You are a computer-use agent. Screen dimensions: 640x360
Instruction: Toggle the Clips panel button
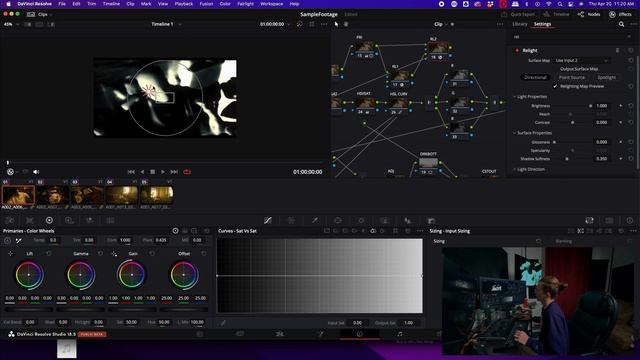pyautogui.click(x=37, y=14)
